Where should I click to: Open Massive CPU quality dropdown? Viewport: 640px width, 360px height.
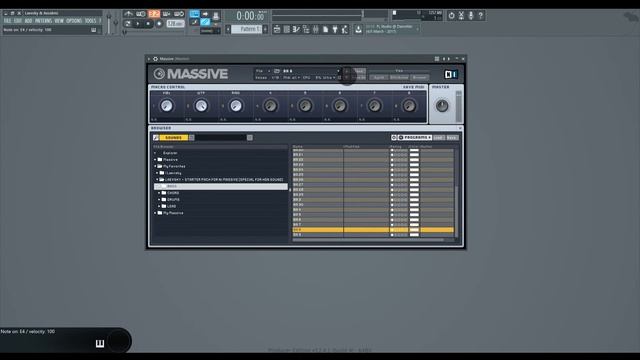[x=325, y=78]
